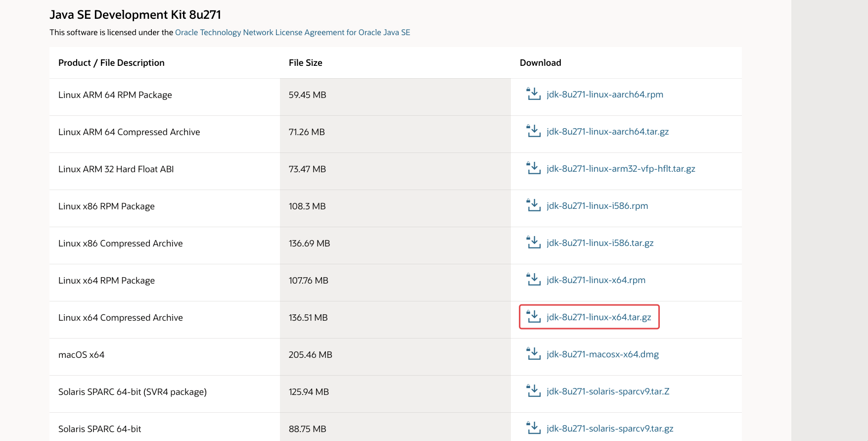The height and width of the screenshot is (441, 868).
Task: Click download icon for solaris-sparcv9.tar.Z
Action: (533, 391)
